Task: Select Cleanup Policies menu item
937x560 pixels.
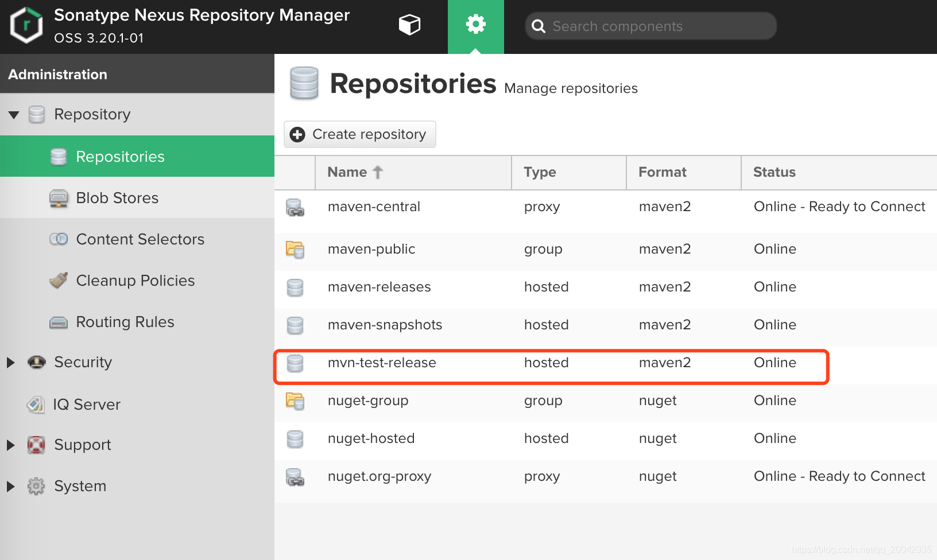Action: [x=135, y=281]
